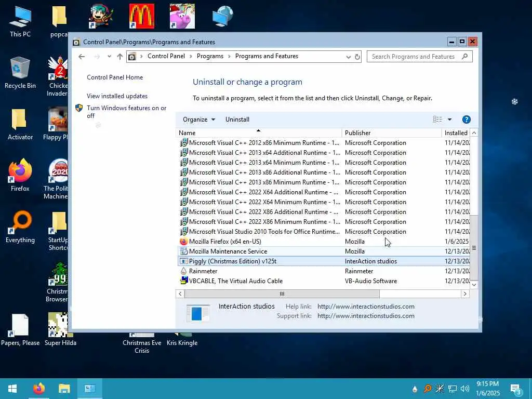Click the Control Panel taskbar button
The height and width of the screenshot is (399, 532).
point(90,389)
